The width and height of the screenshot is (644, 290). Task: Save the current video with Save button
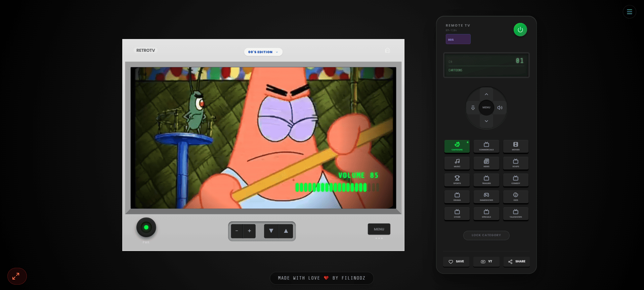(x=456, y=261)
